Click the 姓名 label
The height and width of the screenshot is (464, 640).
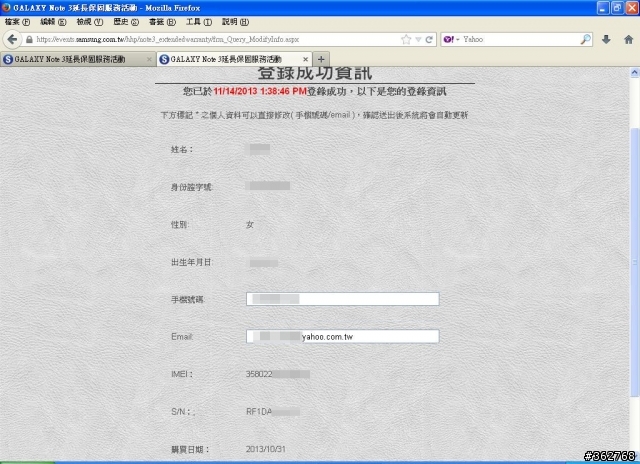[182, 149]
